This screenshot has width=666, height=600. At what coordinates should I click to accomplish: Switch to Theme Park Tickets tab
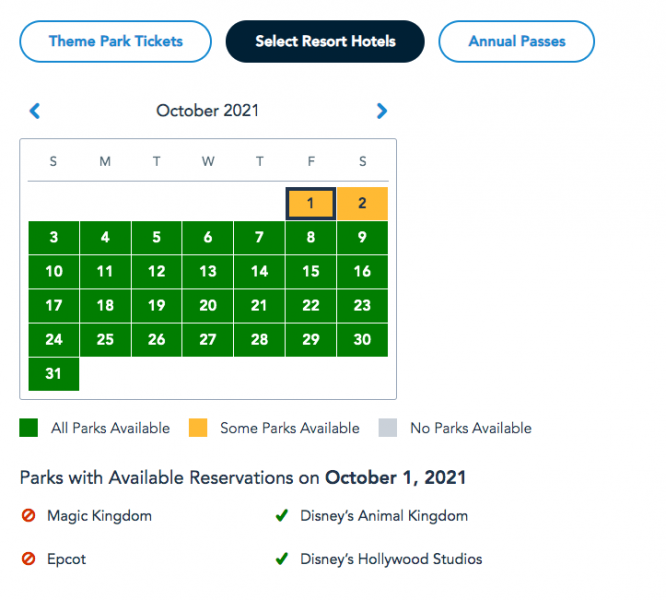[x=116, y=42]
